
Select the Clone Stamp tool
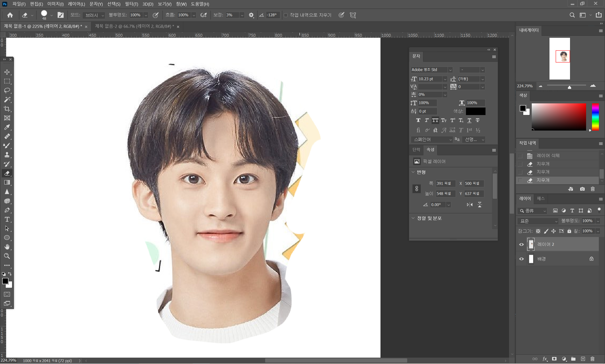[x=7, y=155]
